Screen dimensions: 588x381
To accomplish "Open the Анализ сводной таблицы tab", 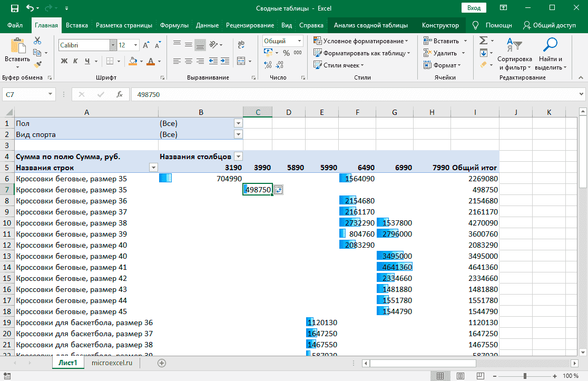I will click(370, 25).
